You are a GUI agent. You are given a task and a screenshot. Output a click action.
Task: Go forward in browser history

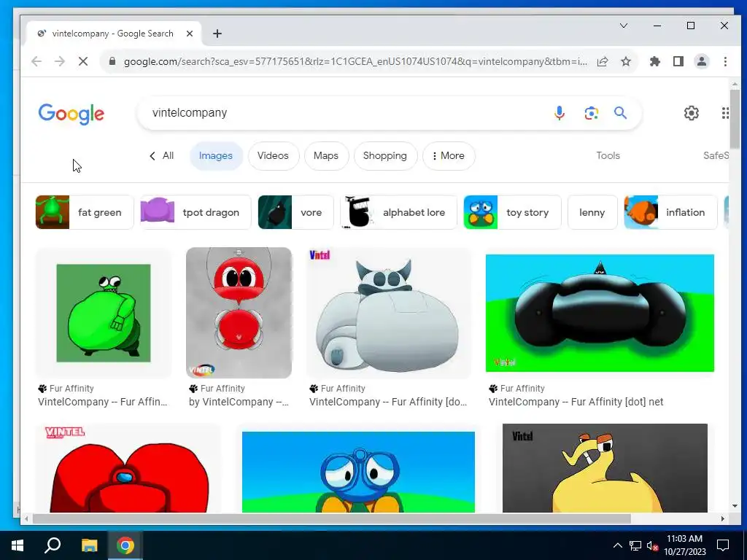tap(60, 61)
